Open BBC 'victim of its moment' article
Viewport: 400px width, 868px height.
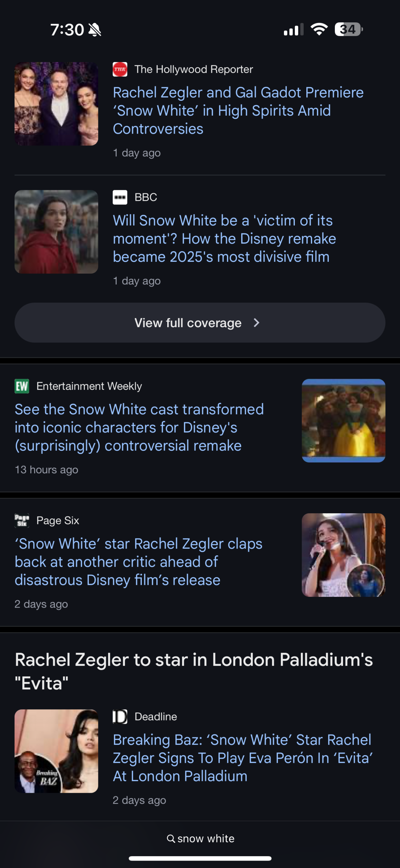[224, 239]
